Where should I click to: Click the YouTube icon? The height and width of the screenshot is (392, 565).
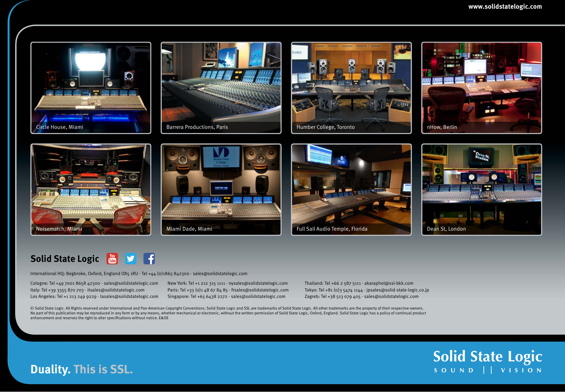click(112, 259)
